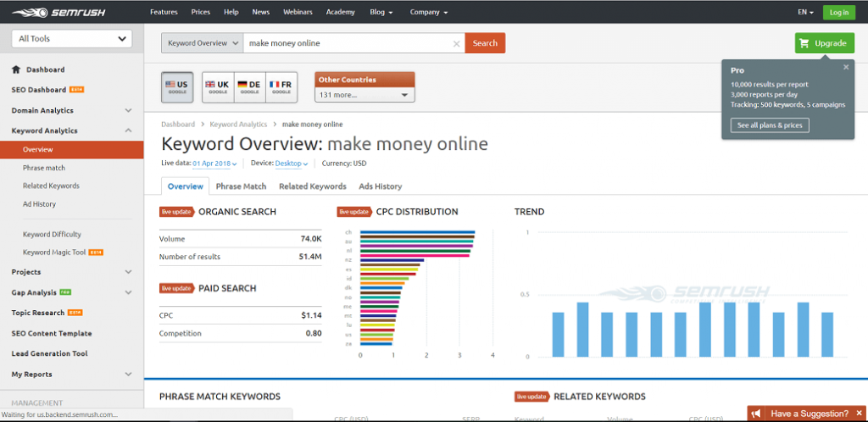Viewport: 868px width, 422px height.
Task: Click the SEO Dashboard beta badge
Action: click(77, 90)
